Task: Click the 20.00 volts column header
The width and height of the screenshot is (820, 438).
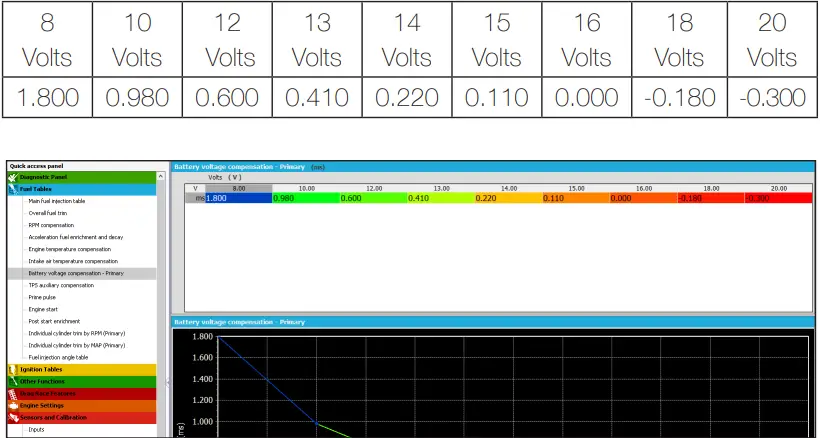Action: coord(778,189)
